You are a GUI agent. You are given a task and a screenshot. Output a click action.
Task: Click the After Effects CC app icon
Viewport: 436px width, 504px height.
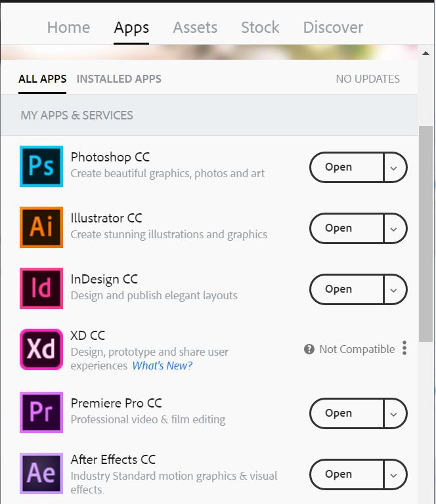[41, 474]
